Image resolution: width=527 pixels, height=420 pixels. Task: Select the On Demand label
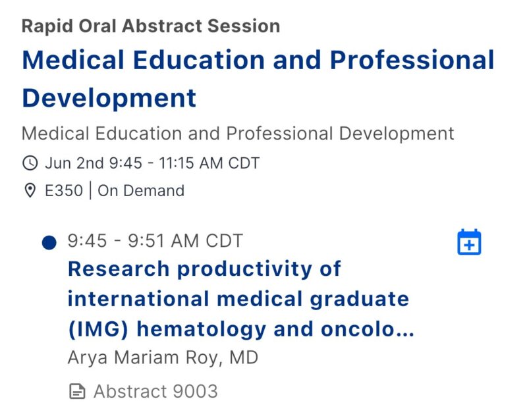(141, 191)
